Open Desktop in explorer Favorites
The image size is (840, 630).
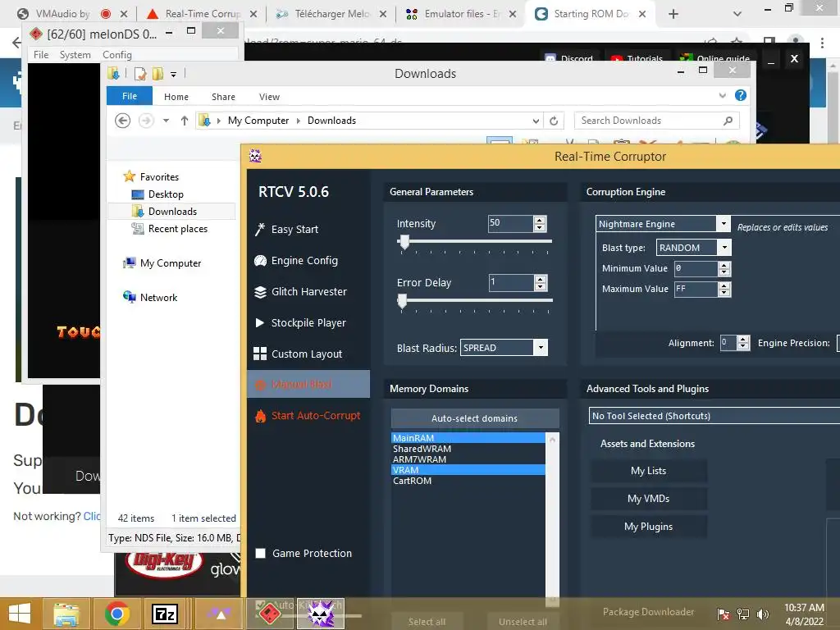pyautogui.click(x=166, y=194)
